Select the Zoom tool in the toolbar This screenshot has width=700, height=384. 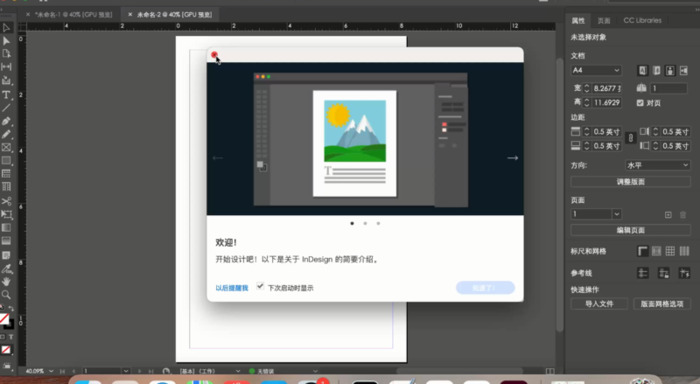pyautogui.click(x=6, y=295)
